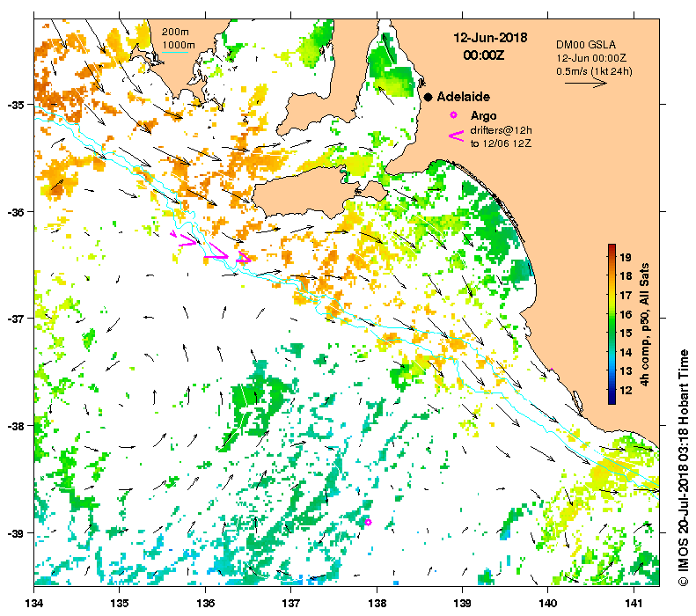Click the 12-Jun-2018 date title

coord(490,38)
